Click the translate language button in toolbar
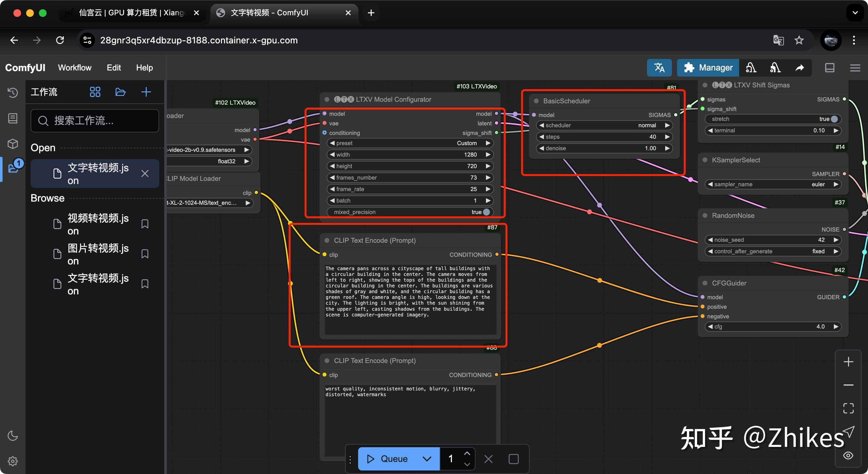 tap(659, 68)
